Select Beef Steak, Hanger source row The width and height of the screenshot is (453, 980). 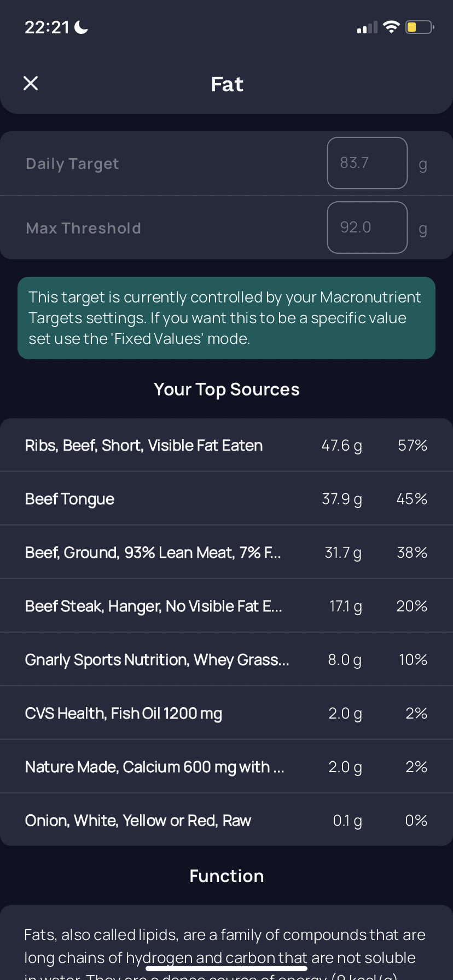(226, 606)
